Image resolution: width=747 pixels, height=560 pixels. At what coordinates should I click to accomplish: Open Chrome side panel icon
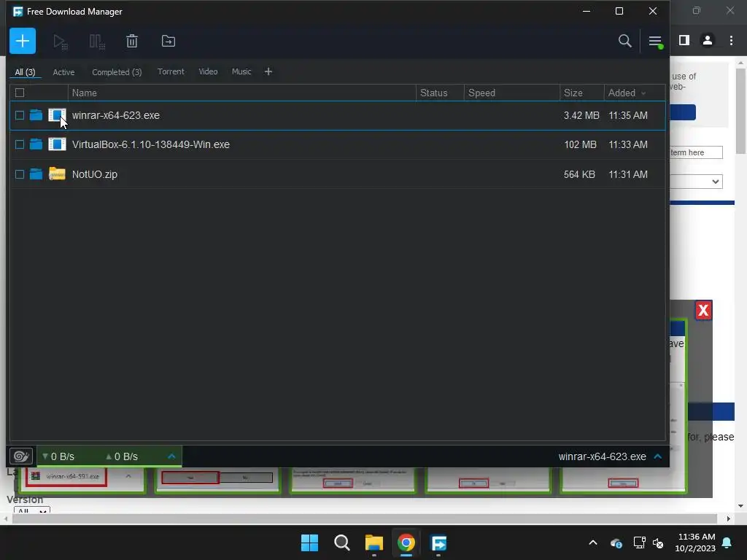coord(684,41)
